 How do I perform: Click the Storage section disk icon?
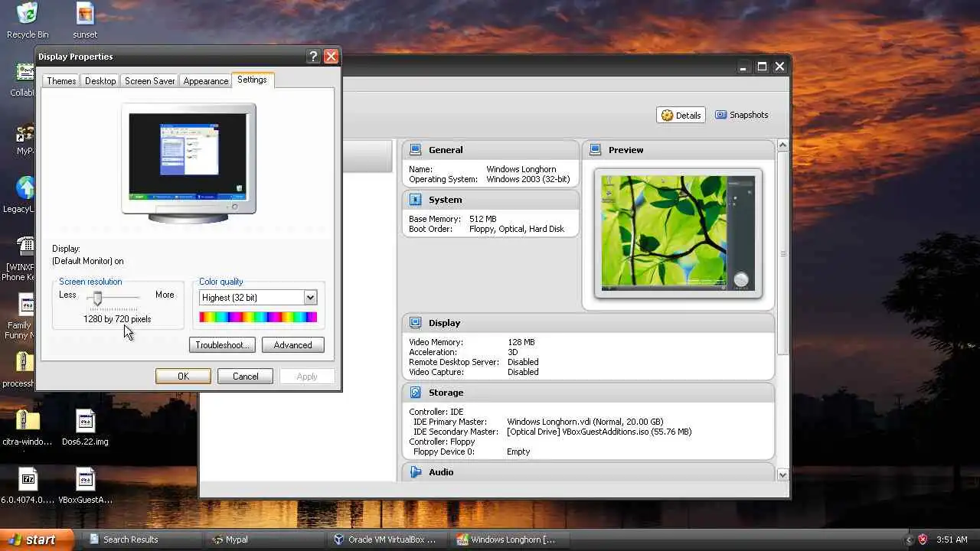(415, 392)
